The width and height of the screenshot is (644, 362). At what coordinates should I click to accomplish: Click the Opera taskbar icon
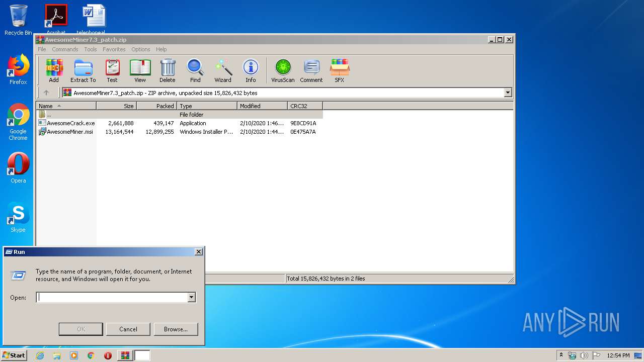point(108,355)
